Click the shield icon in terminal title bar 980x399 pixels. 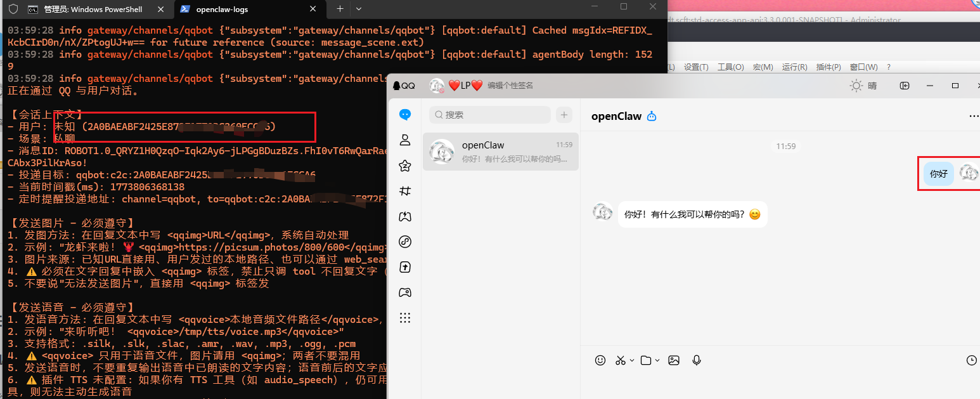click(13, 10)
